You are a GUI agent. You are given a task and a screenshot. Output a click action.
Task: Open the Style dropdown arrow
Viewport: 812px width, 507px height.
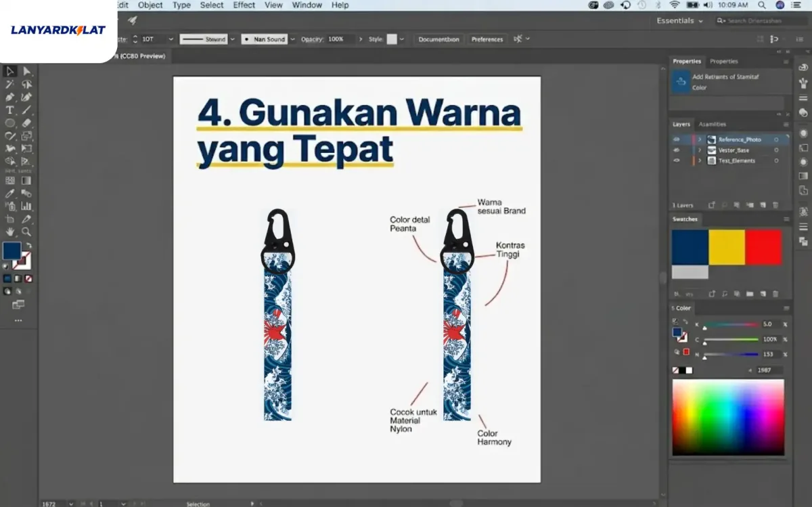click(x=402, y=39)
